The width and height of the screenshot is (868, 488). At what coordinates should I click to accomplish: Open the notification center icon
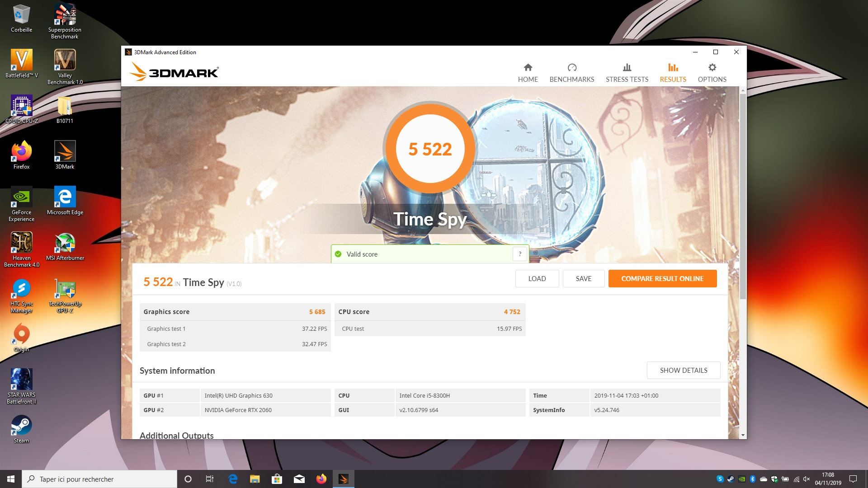coord(853,479)
